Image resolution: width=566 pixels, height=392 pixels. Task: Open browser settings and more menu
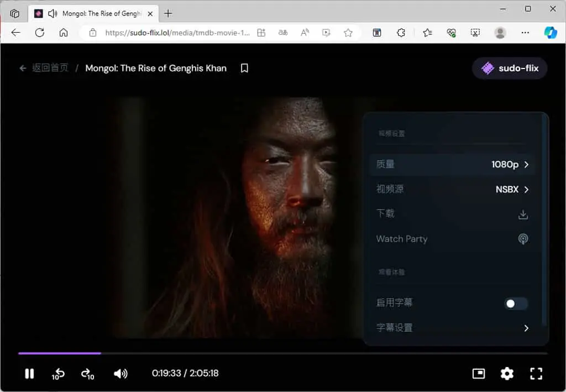click(525, 33)
